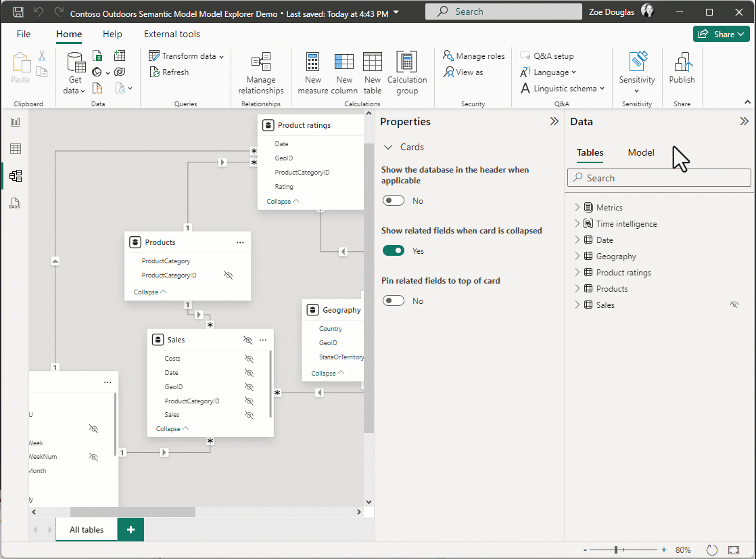Disable showing related fields when card collapsed

394,250
